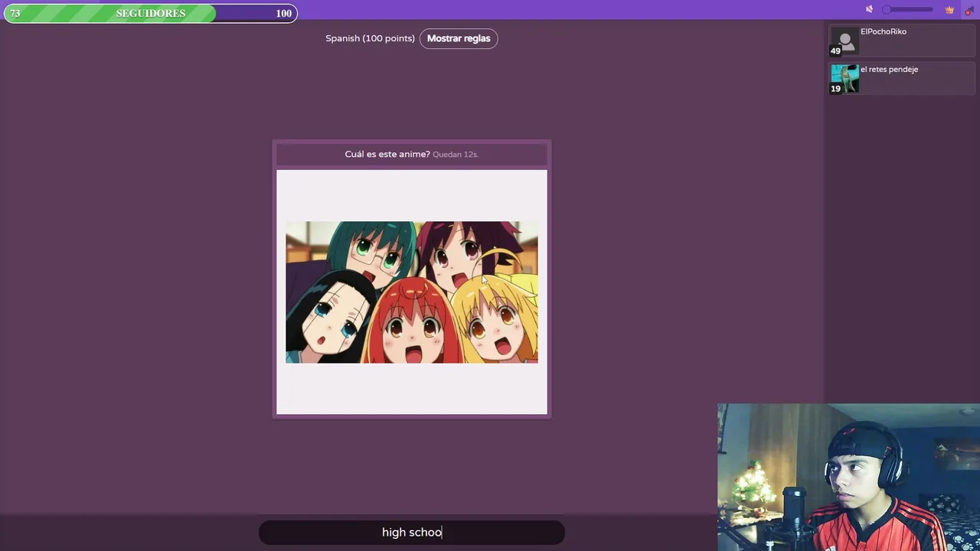Click the 'Quedan 12s.' countdown text

click(456, 155)
